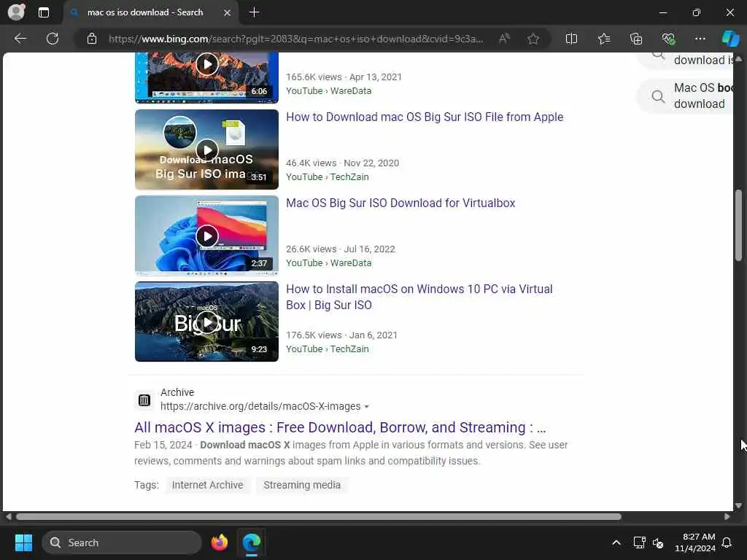
Task: Expand dropdown arrow next to archive.org URL
Action: [x=366, y=407]
